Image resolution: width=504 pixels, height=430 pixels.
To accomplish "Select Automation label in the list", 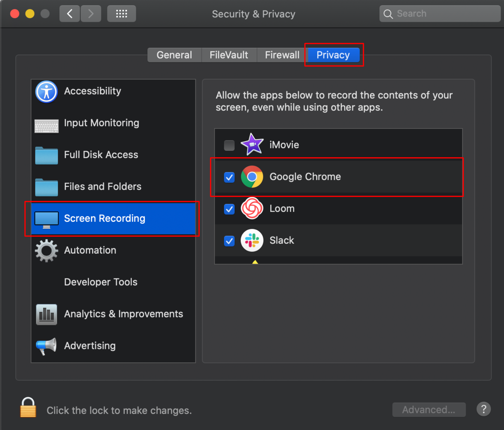I will click(x=90, y=250).
